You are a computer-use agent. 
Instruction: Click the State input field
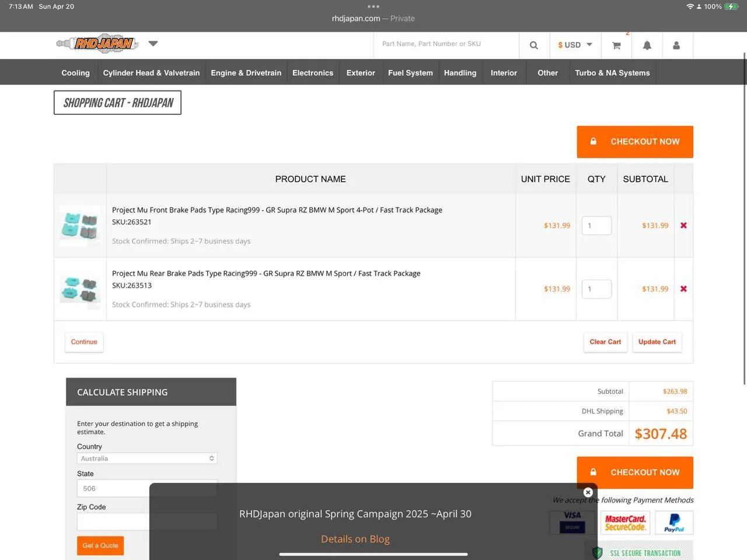point(147,489)
